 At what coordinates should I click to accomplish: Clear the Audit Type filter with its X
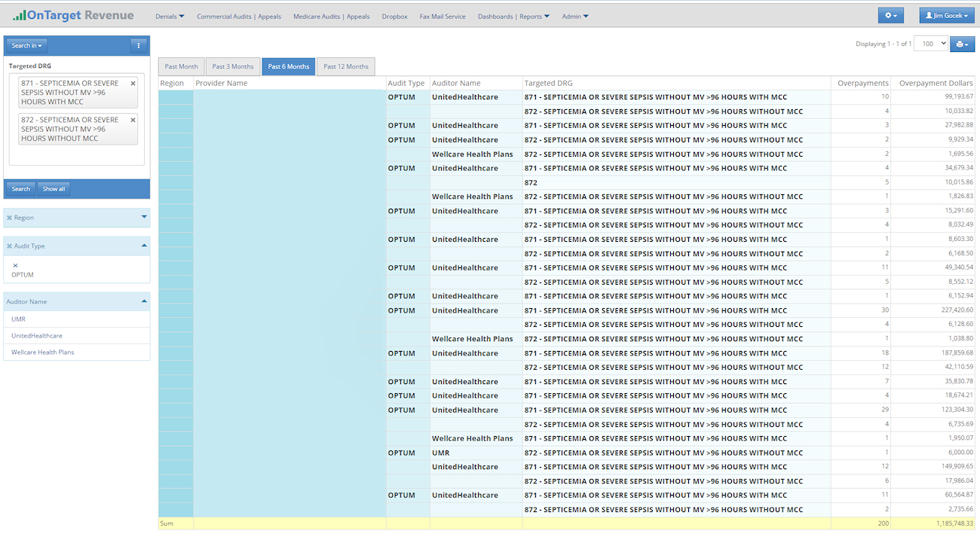coord(9,246)
